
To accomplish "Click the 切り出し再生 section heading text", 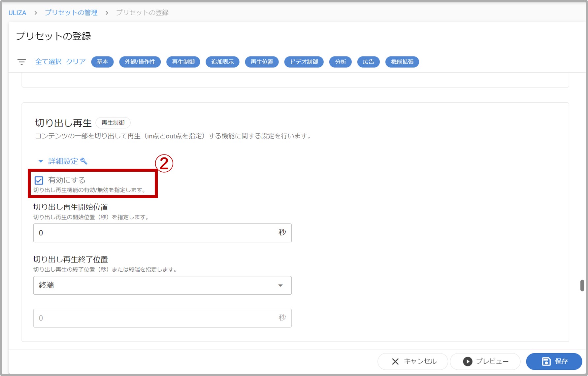I will point(63,123).
